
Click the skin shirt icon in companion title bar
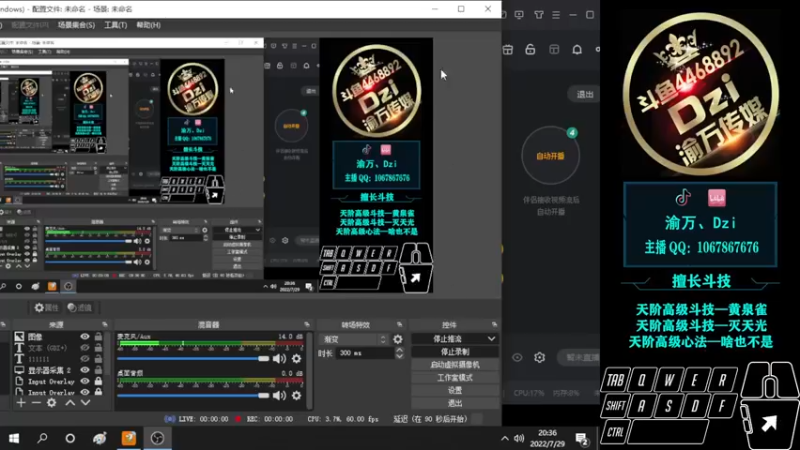539,15
